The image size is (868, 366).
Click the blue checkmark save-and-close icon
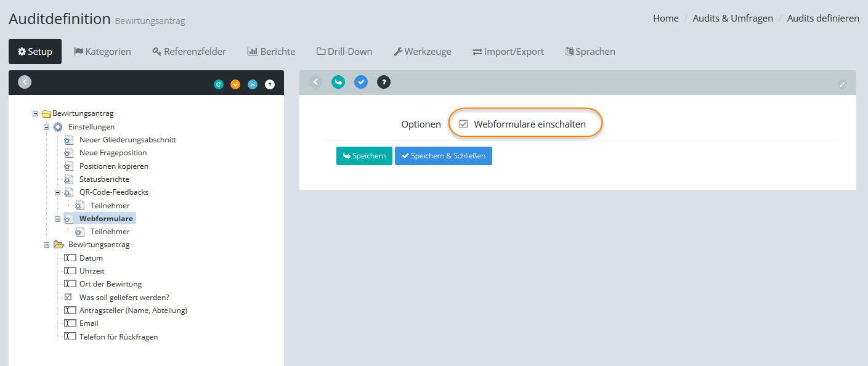[361, 82]
